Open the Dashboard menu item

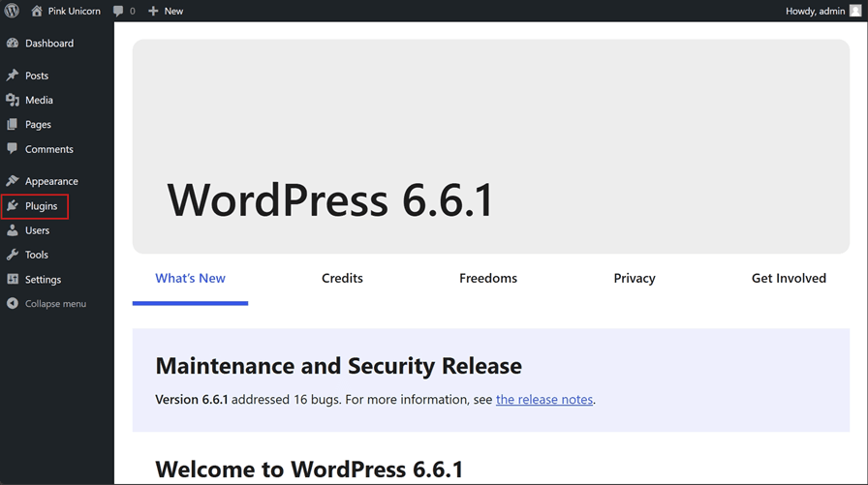click(x=49, y=44)
